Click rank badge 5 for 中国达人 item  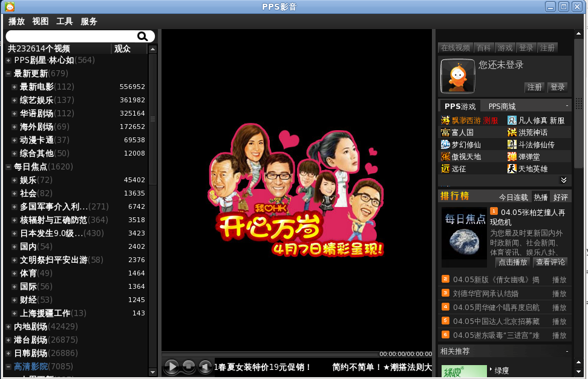coord(445,320)
